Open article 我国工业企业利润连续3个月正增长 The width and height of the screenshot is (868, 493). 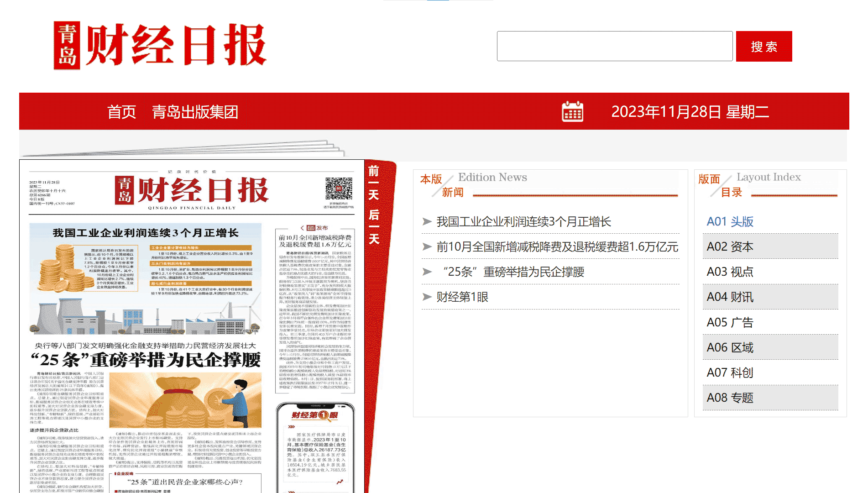point(523,222)
